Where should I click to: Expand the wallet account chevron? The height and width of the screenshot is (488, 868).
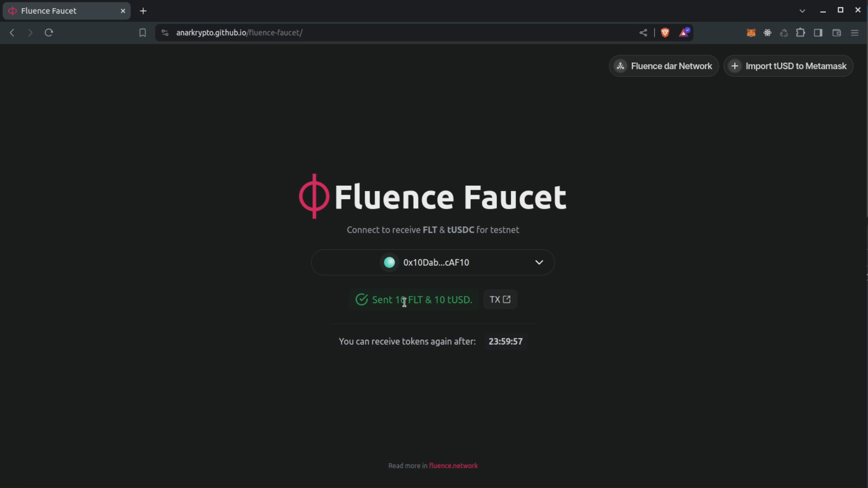click(539, 263)
